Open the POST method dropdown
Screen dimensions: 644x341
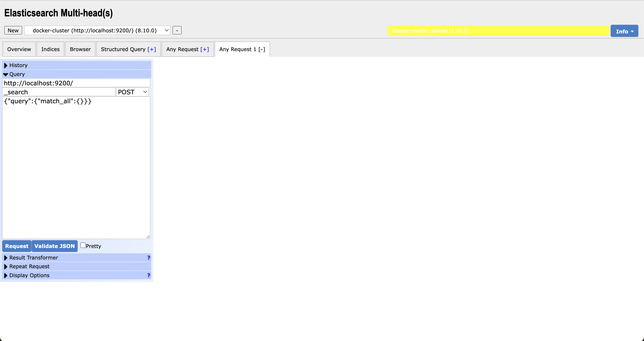click(x=132, y=92)
